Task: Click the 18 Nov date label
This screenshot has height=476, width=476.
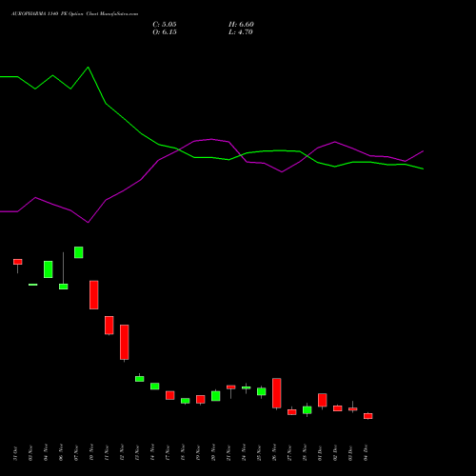Action: (x=183, y=453)
